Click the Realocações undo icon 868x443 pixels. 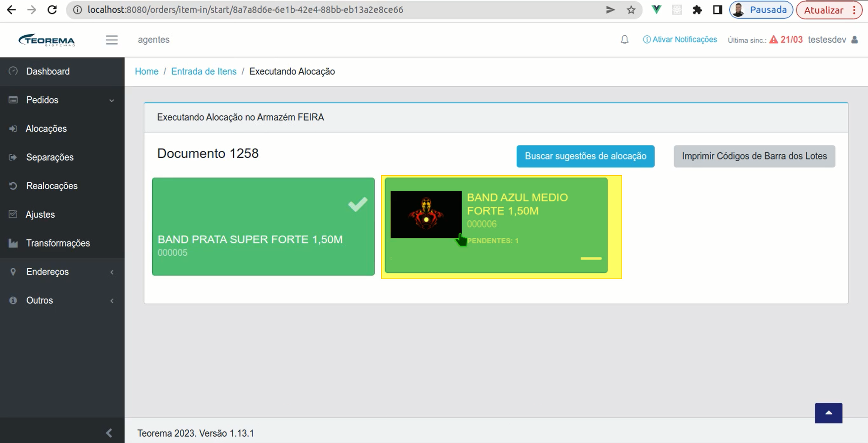tap(13, 186)
